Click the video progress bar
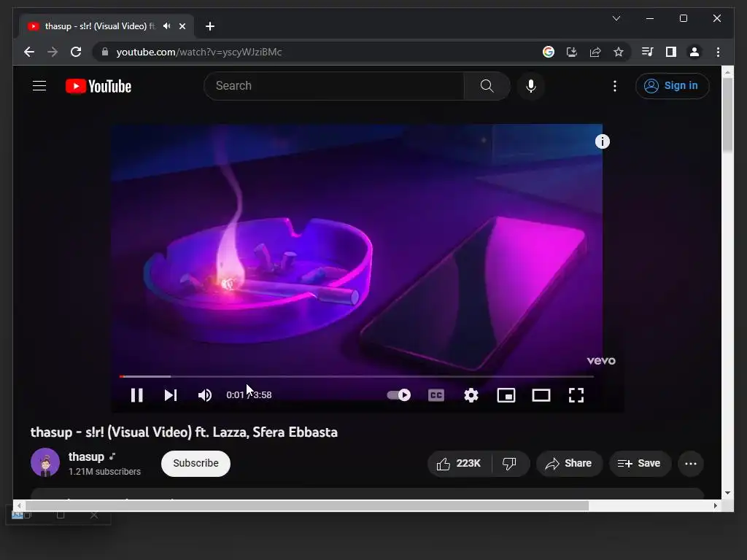This screenshot has height=560, width=747. [x=356, y=376]
